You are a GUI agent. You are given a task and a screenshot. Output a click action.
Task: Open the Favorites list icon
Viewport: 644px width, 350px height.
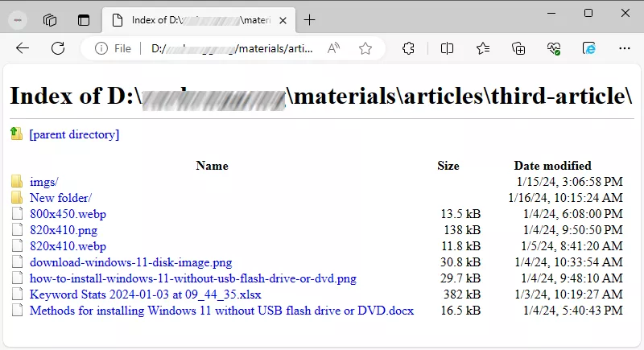482,49
